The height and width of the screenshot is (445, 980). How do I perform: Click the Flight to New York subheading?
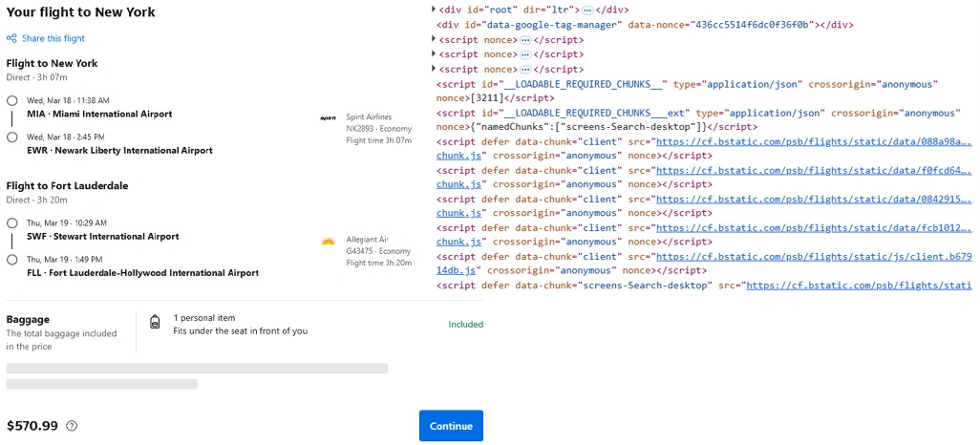tap(52, 64)
